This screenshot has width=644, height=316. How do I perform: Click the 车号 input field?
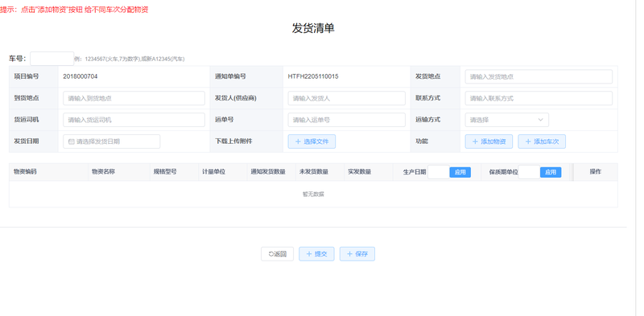tap(52, 59)
